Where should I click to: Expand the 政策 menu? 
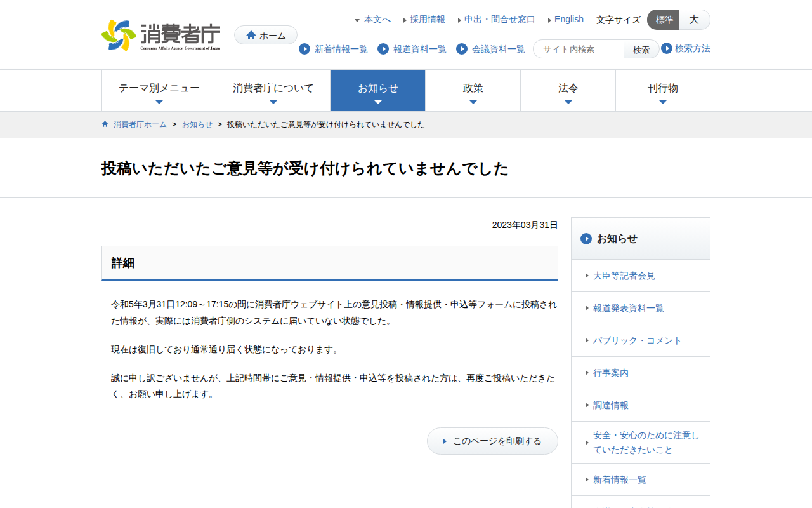click(473, 91)
